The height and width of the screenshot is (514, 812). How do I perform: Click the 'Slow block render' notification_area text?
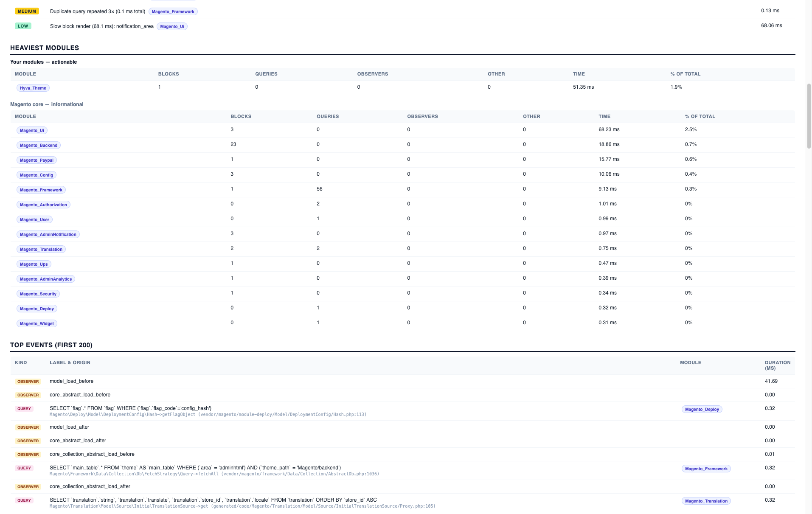click(x=102, y=26)
